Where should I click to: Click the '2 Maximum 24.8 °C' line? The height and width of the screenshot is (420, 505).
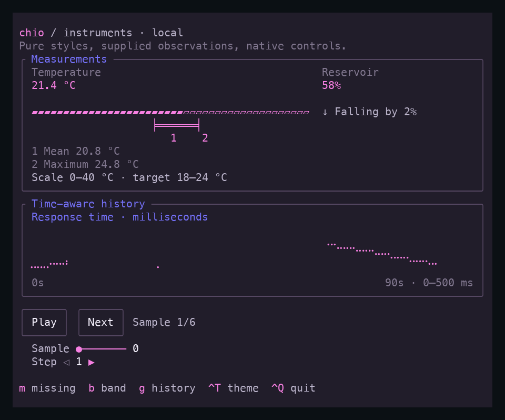[85, 164]
